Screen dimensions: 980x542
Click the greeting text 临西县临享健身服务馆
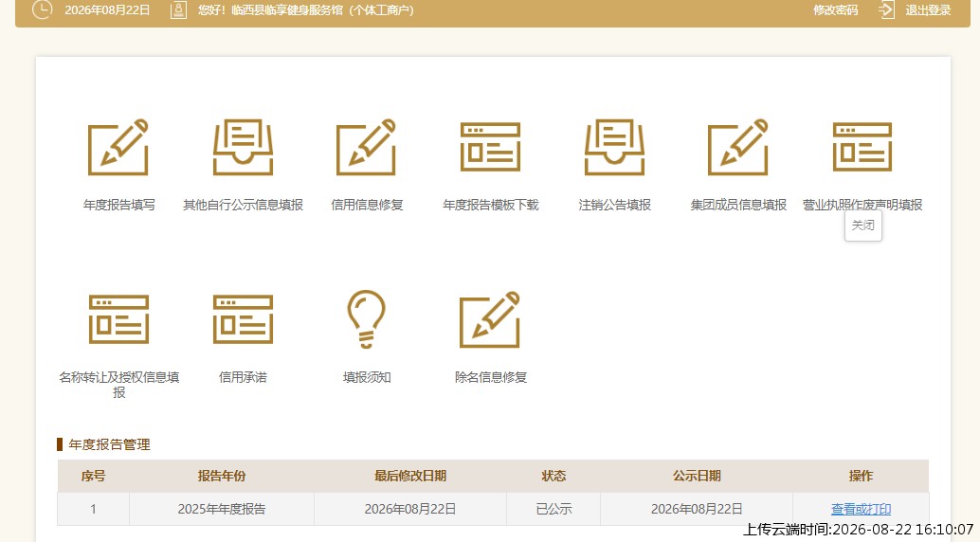click(289, 10)
